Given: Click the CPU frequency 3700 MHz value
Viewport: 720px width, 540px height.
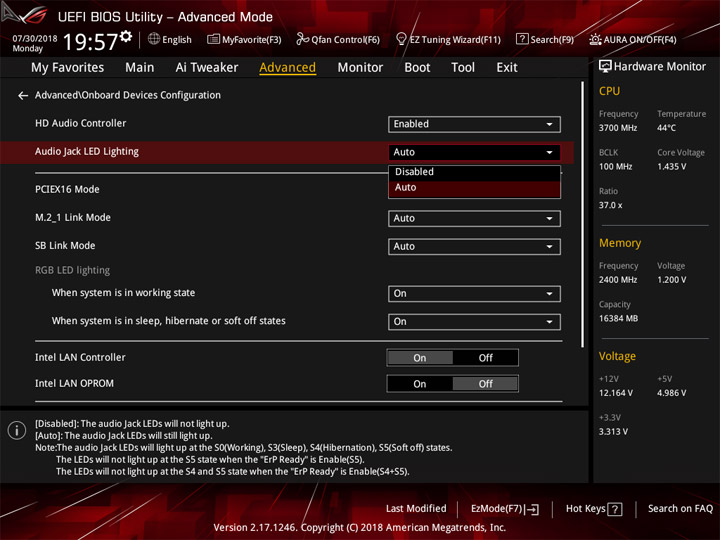Looking at the screenshot, I should click(618, 128).
